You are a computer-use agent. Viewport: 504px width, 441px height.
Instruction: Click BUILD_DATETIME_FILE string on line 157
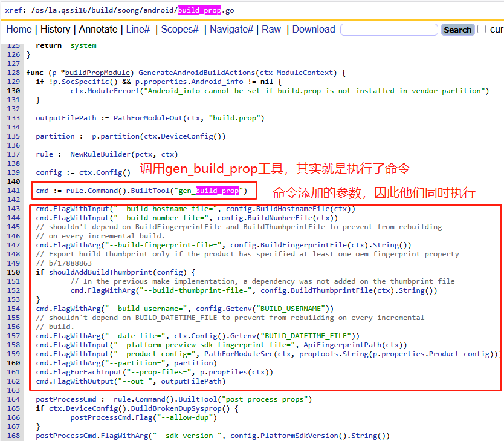[306, 336]
